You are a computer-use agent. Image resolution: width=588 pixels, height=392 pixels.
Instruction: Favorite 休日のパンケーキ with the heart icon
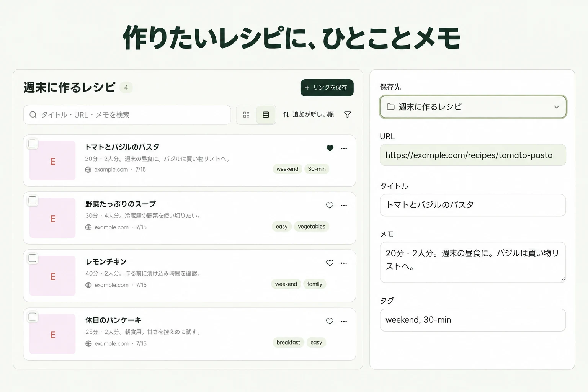coord(330,321)
